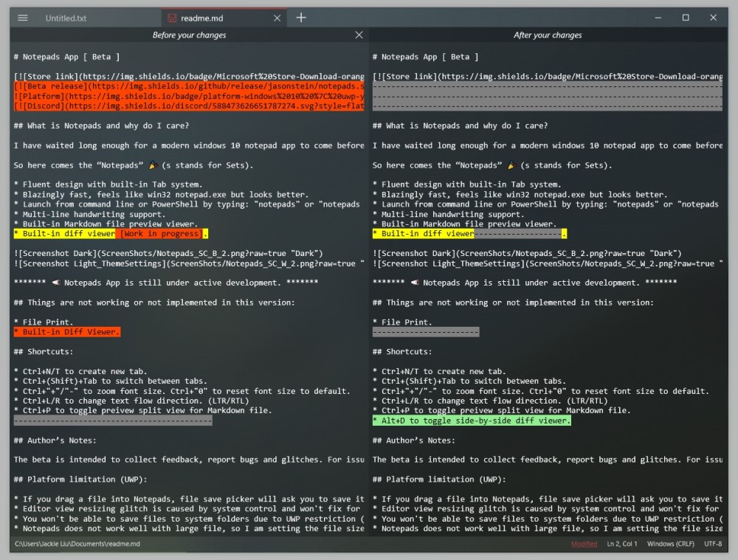Viewport: 738px width, 560px height.
Task: Click "Ctrl+N/T to create new tab." in left pane
Action: click(x=85, y=371)
